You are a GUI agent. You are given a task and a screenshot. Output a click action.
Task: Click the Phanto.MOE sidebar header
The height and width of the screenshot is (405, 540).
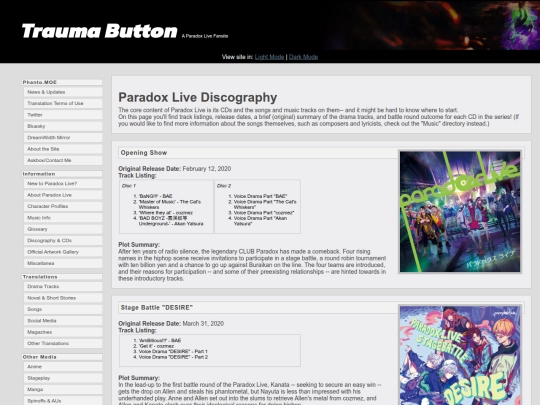tap(62, 82)
